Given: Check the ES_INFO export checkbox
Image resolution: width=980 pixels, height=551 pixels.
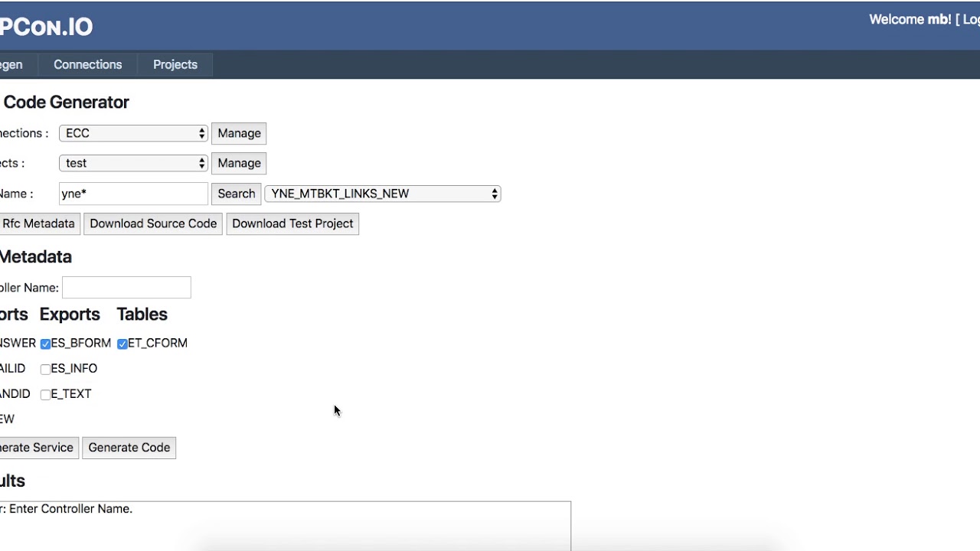Looking at the screenshot, I should [45, 370].
